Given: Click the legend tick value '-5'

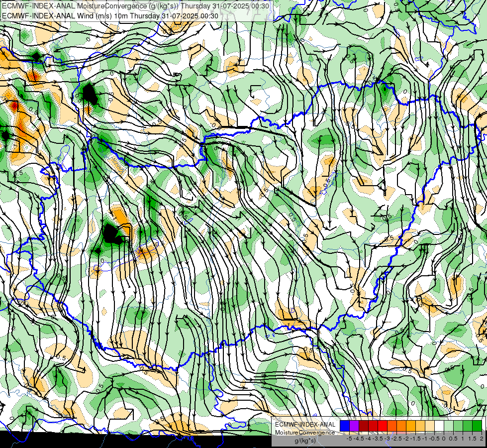Looking at the screenshot, I should click(x=349, y=439).
